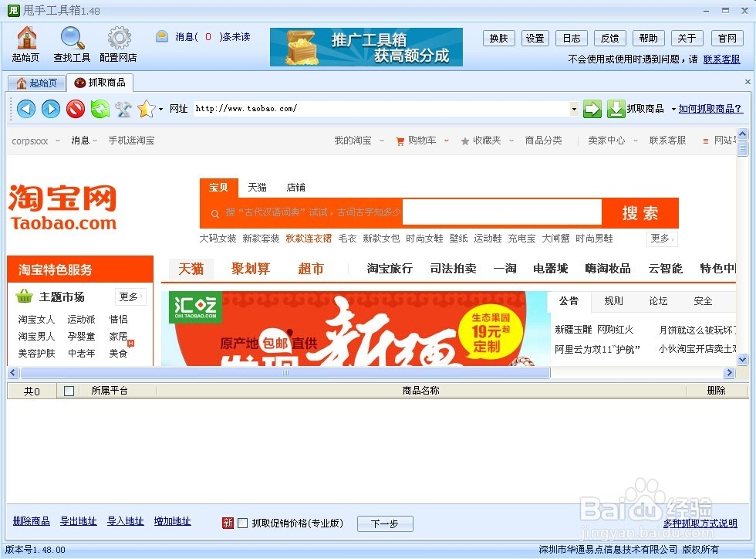The image size is (756, 559).
Task: Switch to the 起始页 tab
Action: coord(37,83)
